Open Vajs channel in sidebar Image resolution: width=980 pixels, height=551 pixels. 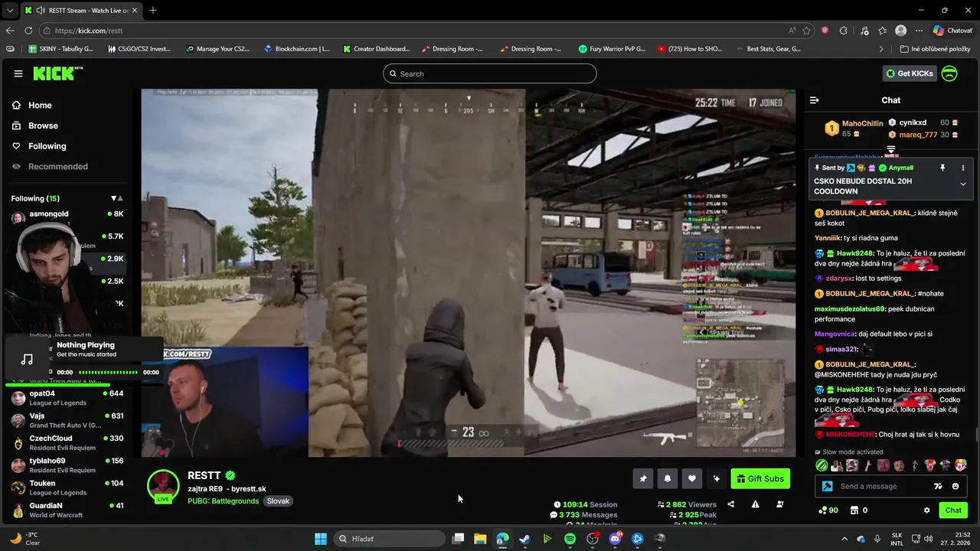[x=67, y=420]
